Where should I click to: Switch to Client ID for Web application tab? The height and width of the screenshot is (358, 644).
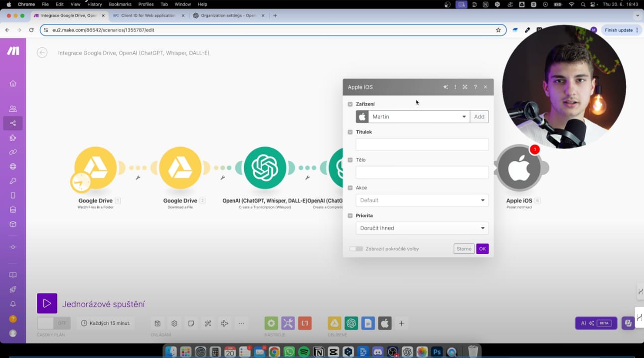coord(148,15)
